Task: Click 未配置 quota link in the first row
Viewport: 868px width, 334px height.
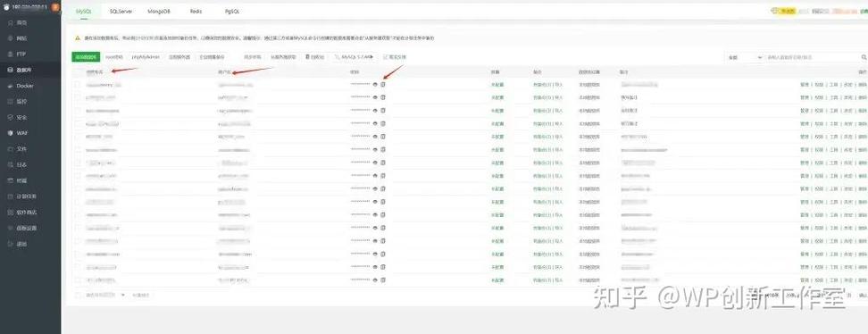Action: tap(497, 85)
